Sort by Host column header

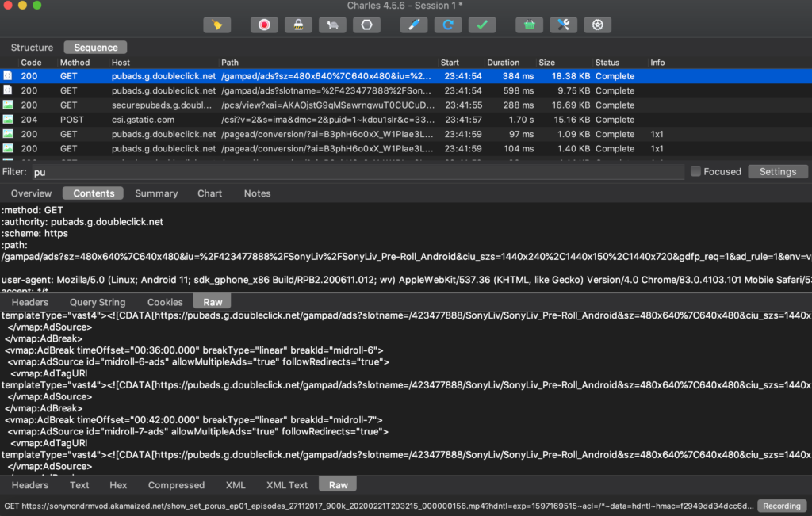coord(121,62)
